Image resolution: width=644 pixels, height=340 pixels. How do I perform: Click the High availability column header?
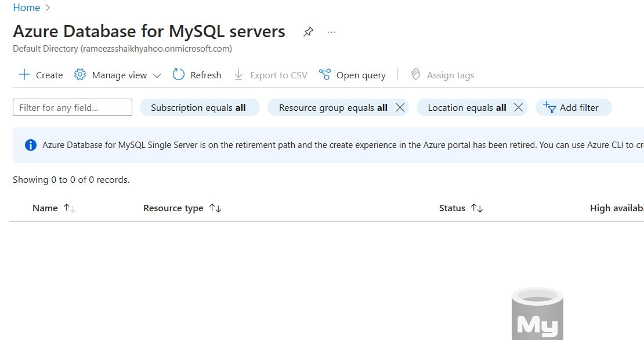point(617,208)
